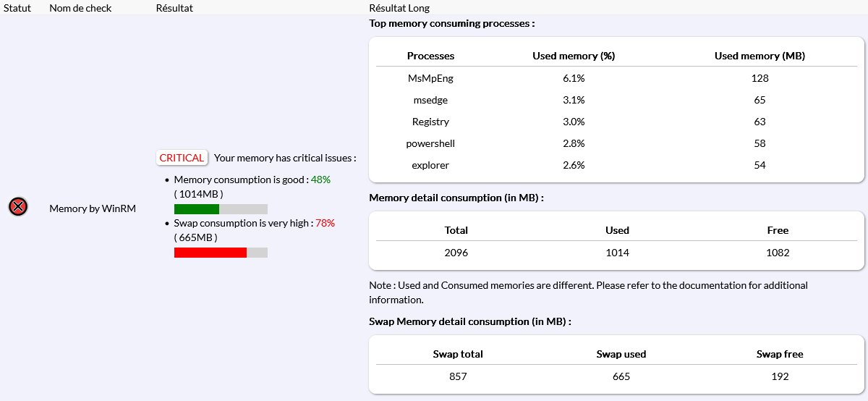Click the red swap consumption bar
Viewport: 868px width, 401px height.
[x=210, y=253]
